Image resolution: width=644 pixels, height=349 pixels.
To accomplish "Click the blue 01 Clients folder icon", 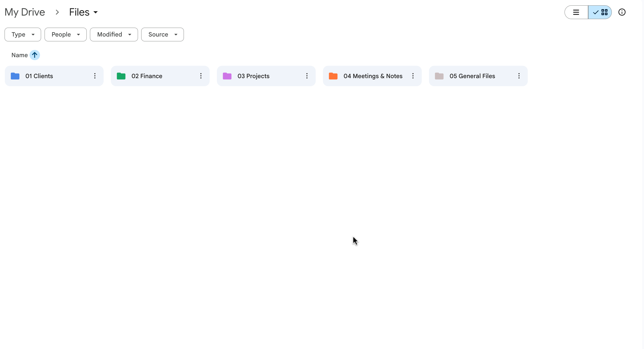I will coord(15,76).
